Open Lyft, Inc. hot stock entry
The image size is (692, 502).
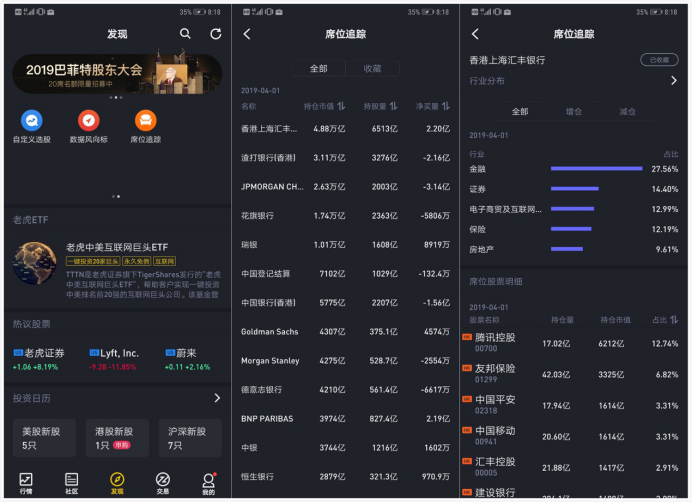114,359
